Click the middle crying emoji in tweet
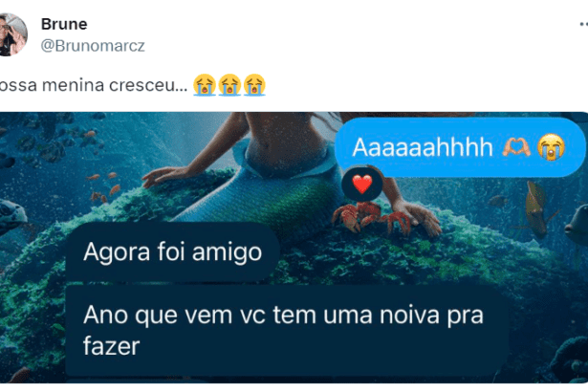 [229, 85]
